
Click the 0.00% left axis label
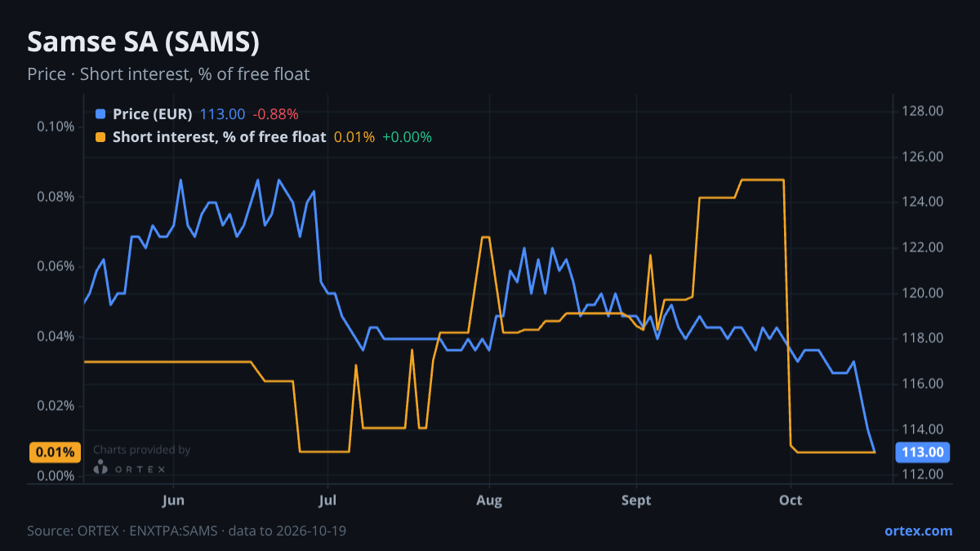(x=56, y=476)
